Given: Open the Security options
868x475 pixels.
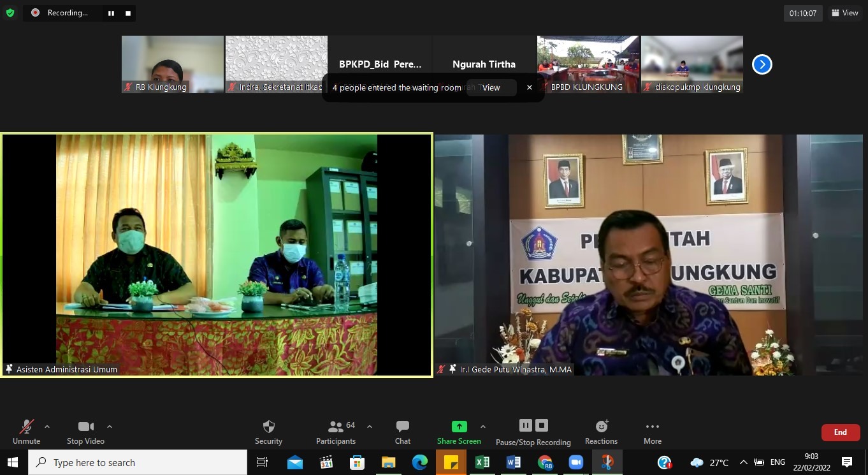Looking at the screenshot, I should 268,432.
